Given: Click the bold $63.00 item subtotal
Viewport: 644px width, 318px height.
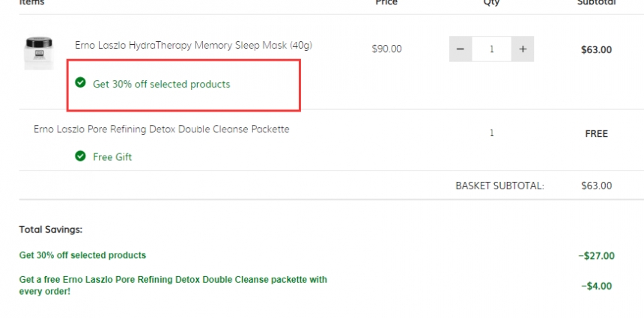Looking at the screenshot, I should (596, 50).
